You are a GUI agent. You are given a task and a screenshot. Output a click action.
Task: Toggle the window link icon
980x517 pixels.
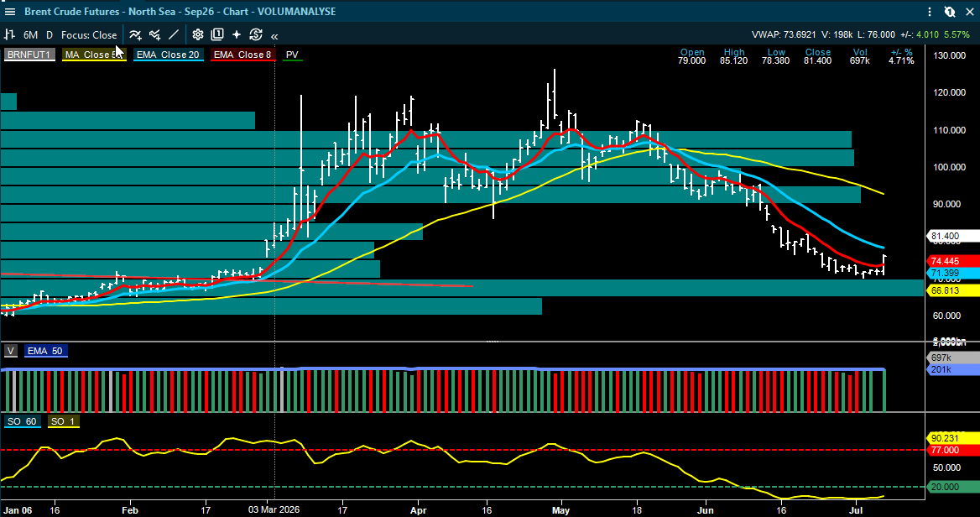click(x=950, y=11)
